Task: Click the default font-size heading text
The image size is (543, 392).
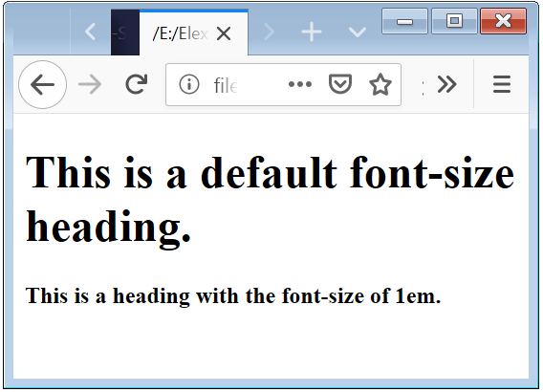Action: [x=271, y=199]
